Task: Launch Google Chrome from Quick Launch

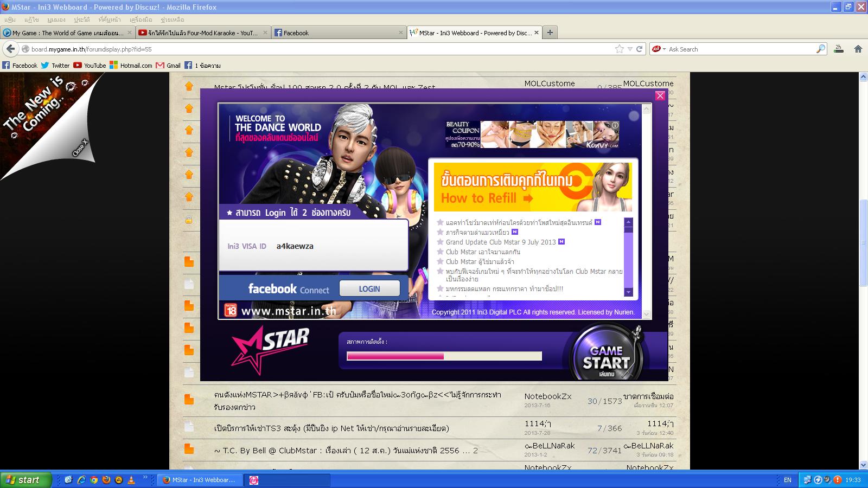Action: (94, 480)
